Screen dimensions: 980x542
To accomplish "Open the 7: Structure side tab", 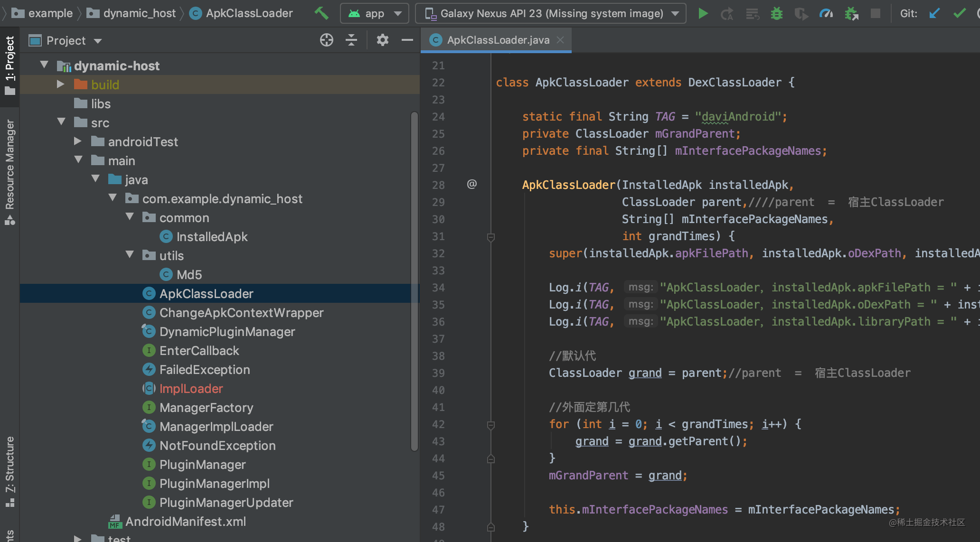I will pyautogui.click(x=9, y=471).
